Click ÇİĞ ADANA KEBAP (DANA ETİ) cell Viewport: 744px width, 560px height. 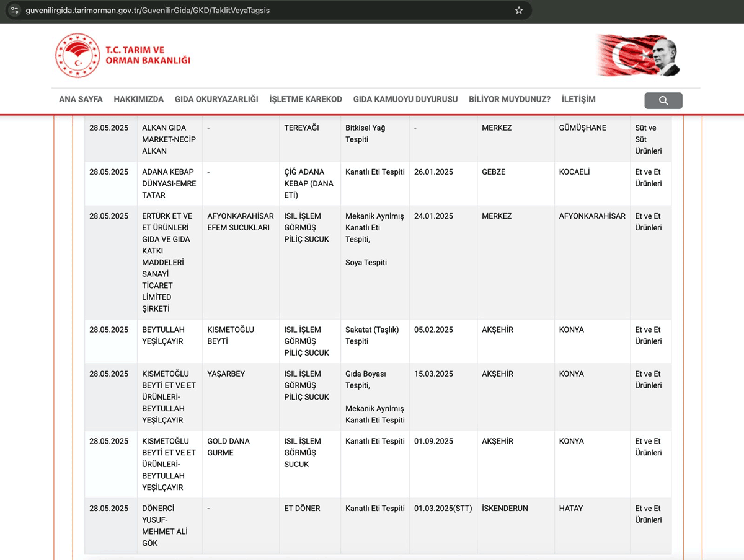point(308,183)
